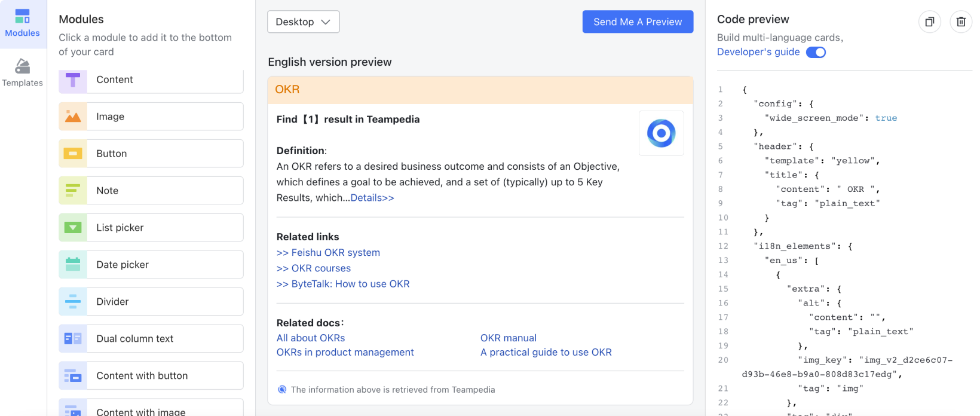
Task: Open the Desktop view dropdown
Action: coord(303,22)
